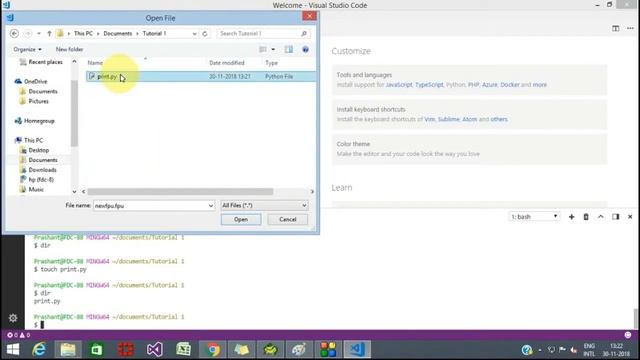The image size is (640, 360).
Task: Click the feedback smiley in the status bar
Action: pos(628,335)
